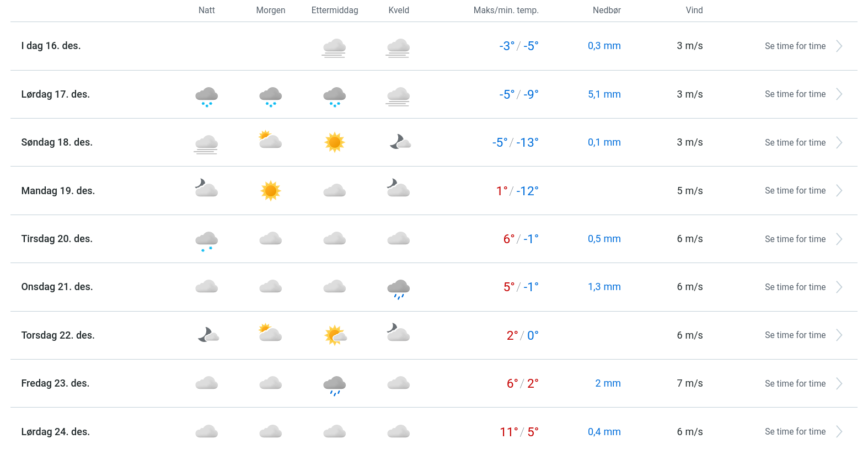Click the sun icon for Monday morning
This screenshot has width=868, height=455.
[x=270, y=191]
